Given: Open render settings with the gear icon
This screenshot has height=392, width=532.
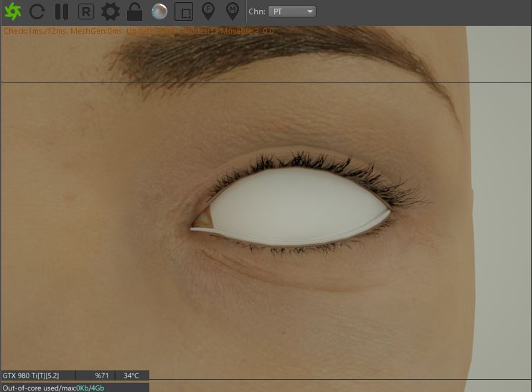Looking at the screenshot, I should point(111,11).
